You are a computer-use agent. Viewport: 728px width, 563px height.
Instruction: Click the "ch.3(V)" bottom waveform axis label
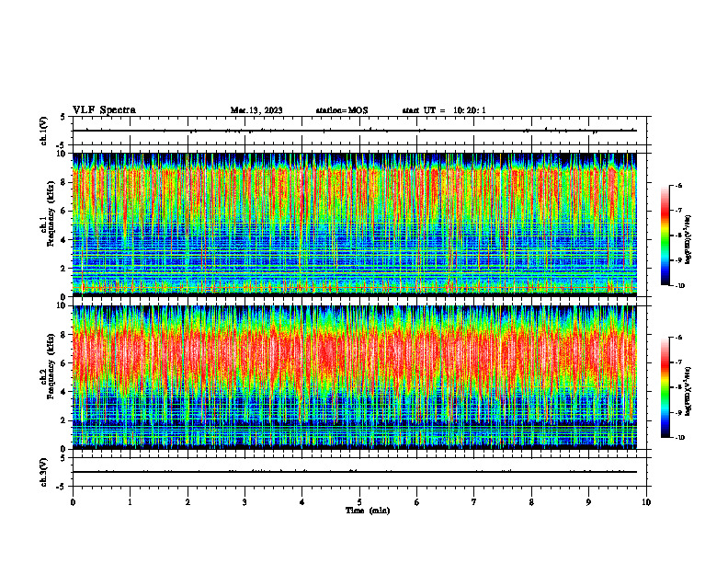(x=43, y=472)
